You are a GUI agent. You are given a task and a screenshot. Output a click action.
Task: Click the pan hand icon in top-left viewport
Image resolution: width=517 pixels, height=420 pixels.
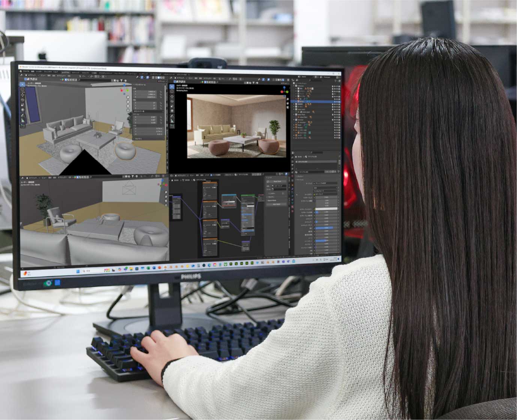tap(128, 102)
